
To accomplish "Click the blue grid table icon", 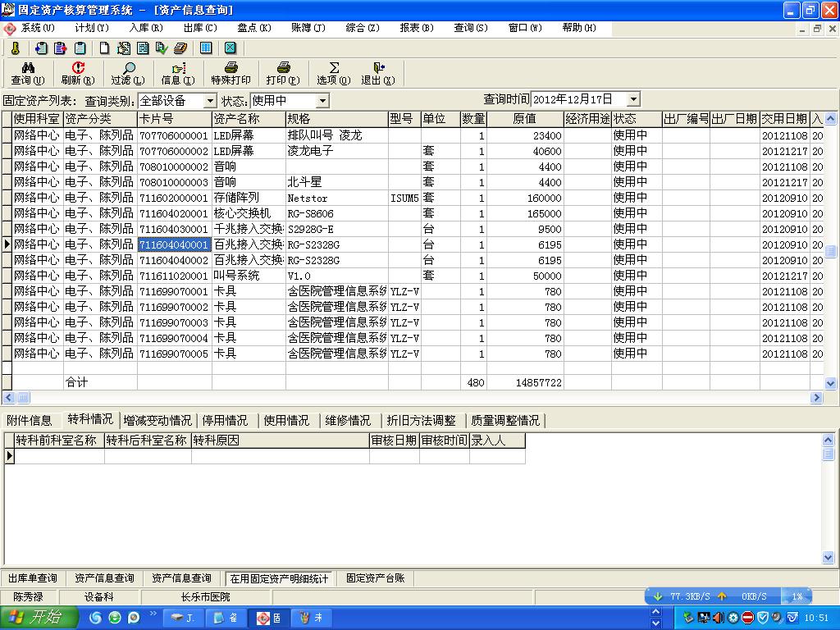I will (x=206, y=48).
